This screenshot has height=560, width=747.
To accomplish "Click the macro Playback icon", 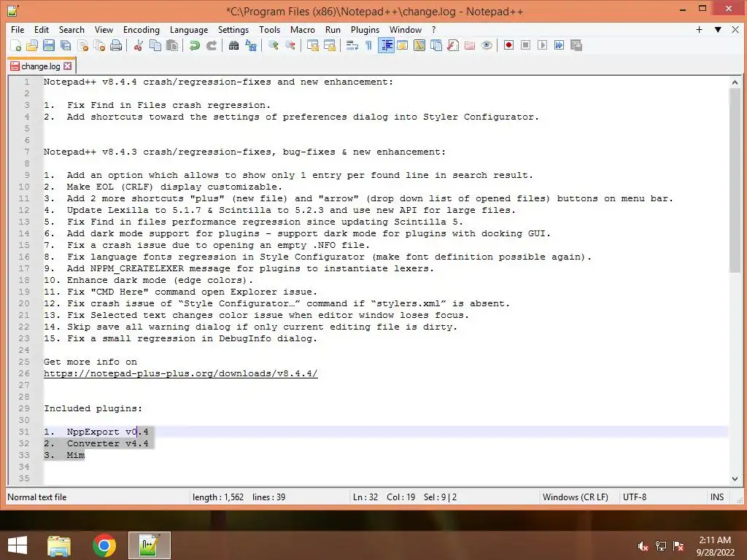I will pos(542,45).
